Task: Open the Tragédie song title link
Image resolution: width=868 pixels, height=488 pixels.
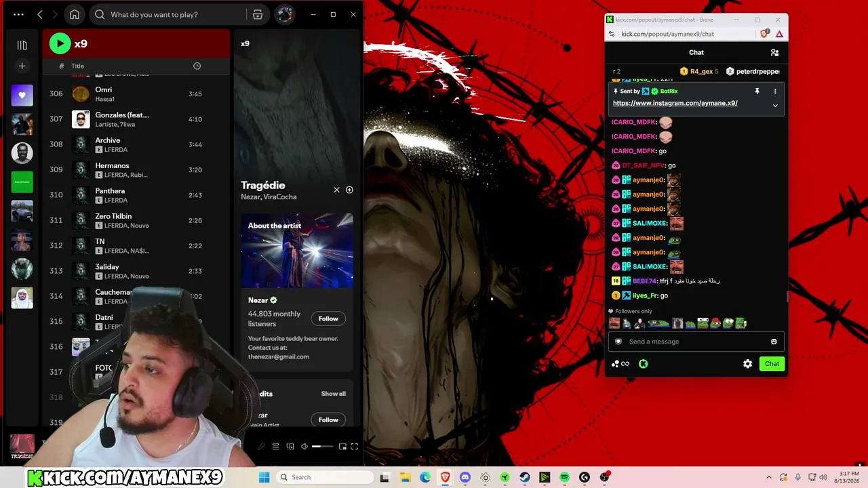Action: point(263,185)
